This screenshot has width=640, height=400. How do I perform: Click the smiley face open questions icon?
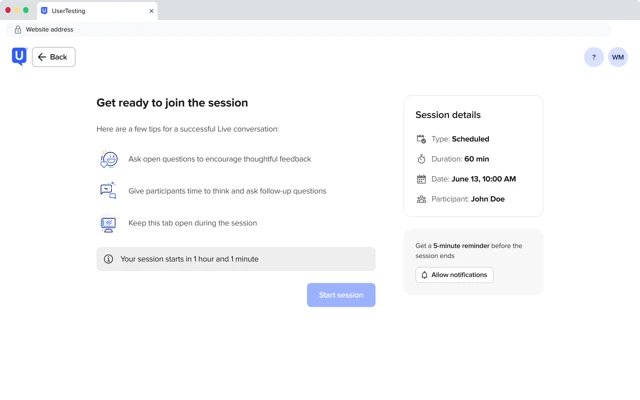(x=109, y=159)
